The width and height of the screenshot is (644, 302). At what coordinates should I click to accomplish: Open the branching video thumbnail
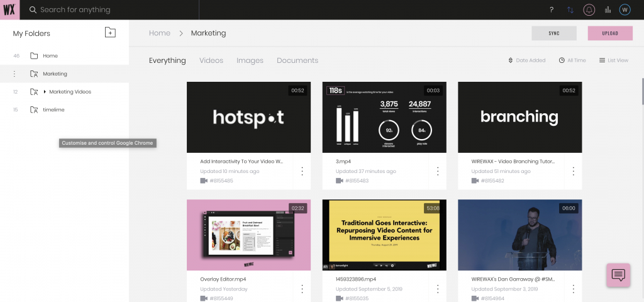pos(520,117)
